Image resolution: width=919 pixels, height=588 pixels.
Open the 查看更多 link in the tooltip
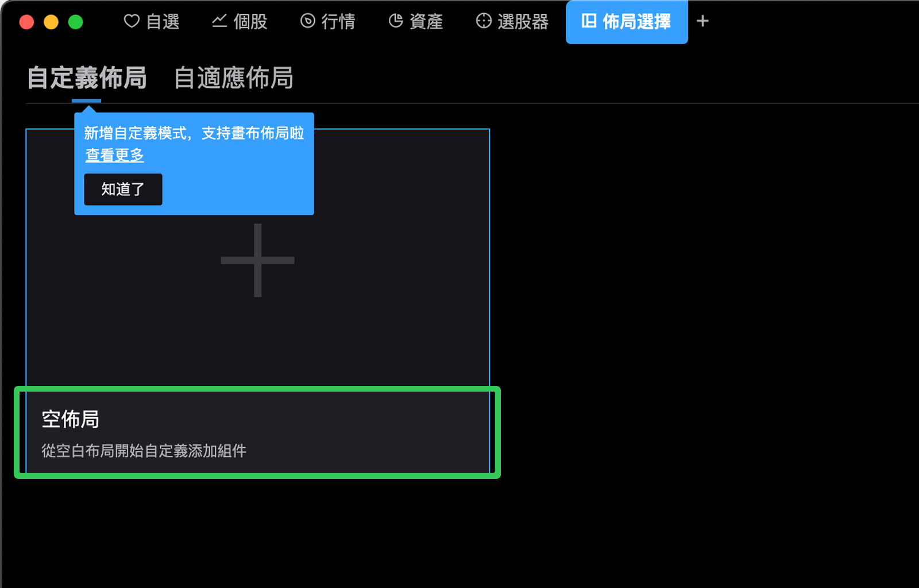click(114, 155)
